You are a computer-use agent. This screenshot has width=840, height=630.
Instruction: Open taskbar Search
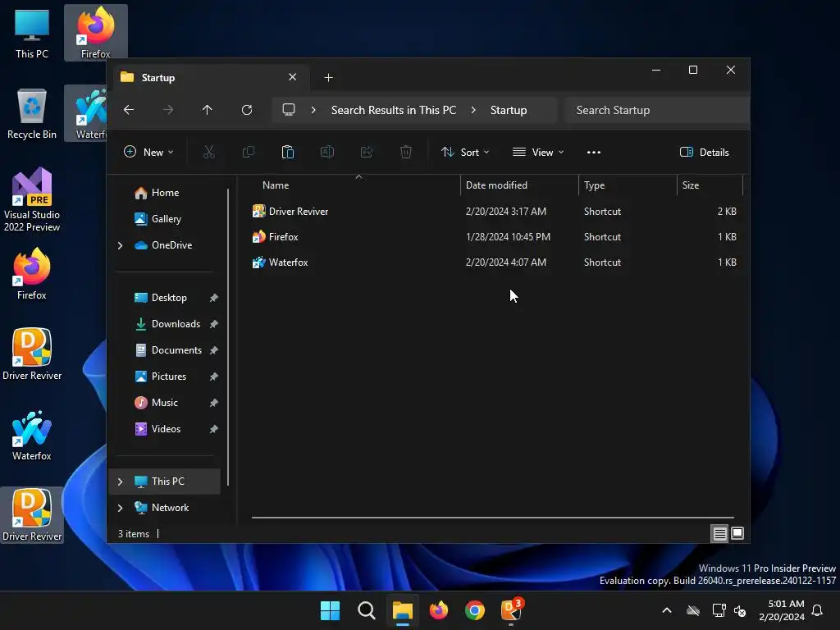pyautogui.click(x=367, y=610)
